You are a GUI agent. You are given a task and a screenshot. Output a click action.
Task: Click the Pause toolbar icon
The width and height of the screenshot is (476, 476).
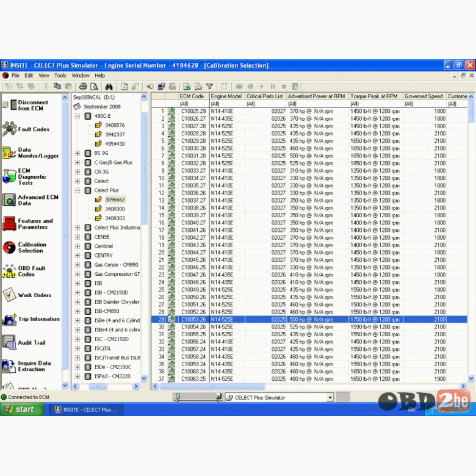point(273,87)
